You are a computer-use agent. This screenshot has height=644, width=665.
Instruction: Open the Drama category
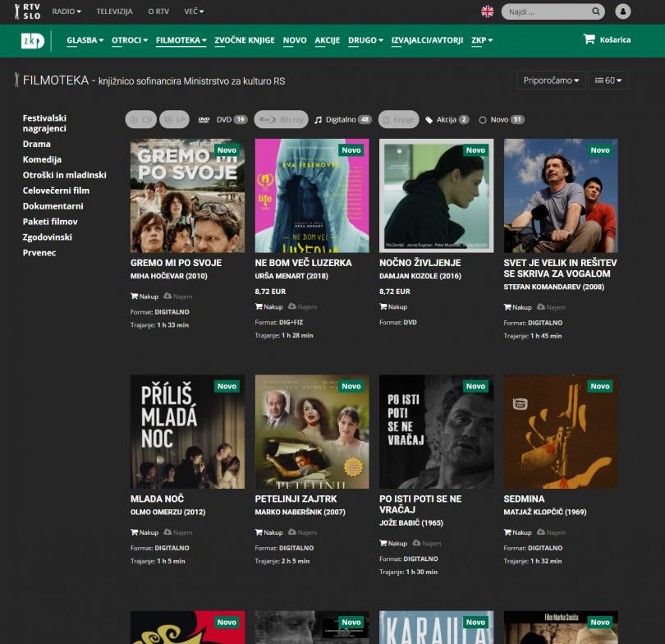click(x=36, y=144)
